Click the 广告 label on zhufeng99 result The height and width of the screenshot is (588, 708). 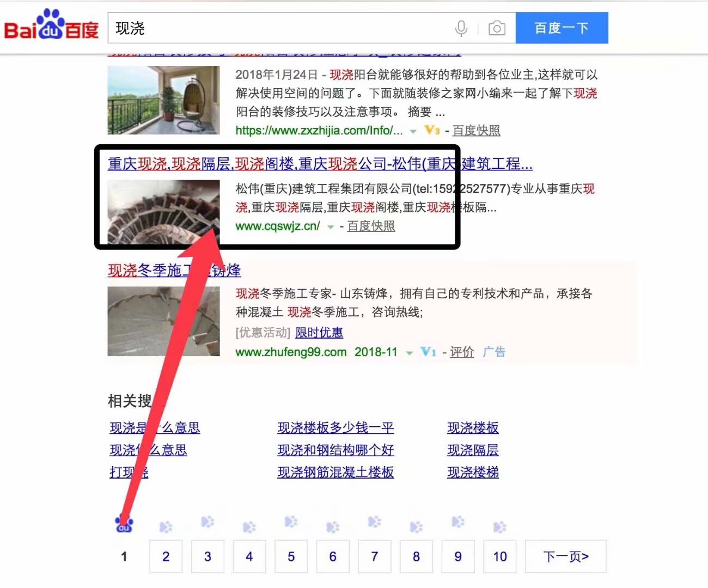pos(494,352)
